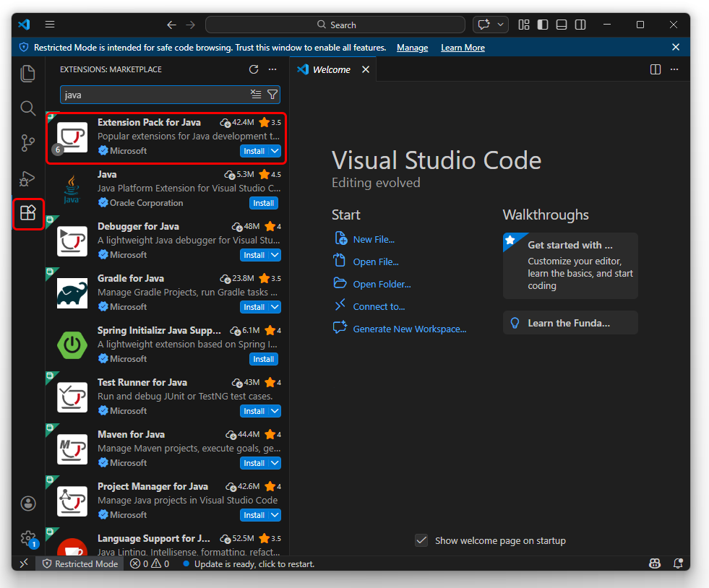Open the Run and Debug view
This screenshot has width=709, height=588.
coord(27,178)
